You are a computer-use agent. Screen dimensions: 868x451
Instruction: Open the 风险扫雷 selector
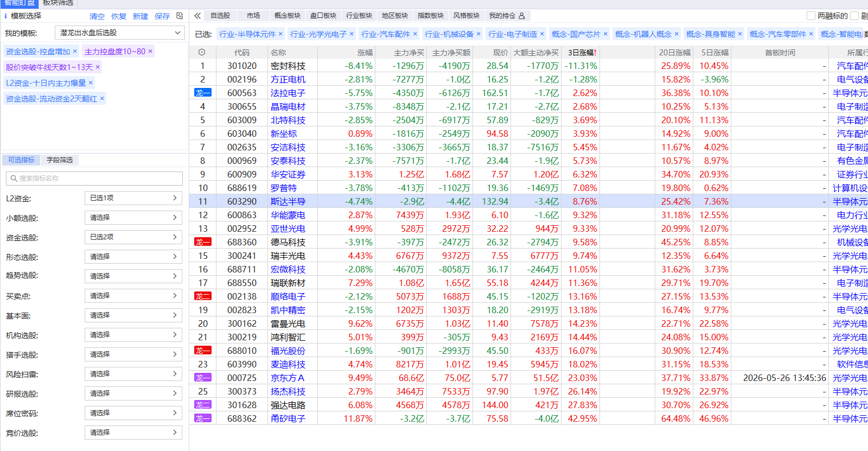(133, 374)
